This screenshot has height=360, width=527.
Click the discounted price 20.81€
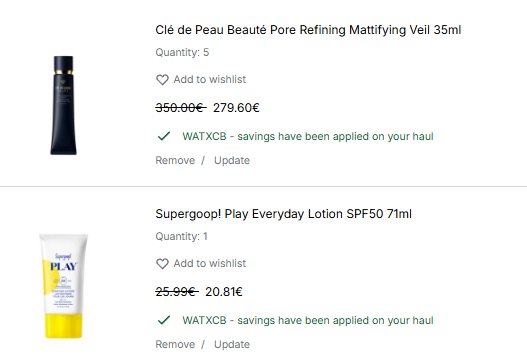click(224, 292)
